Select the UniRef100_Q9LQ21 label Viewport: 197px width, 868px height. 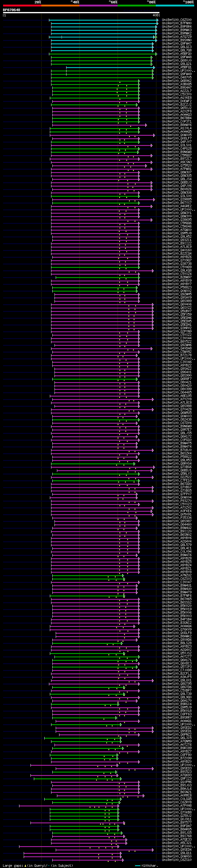coord(177,64)
